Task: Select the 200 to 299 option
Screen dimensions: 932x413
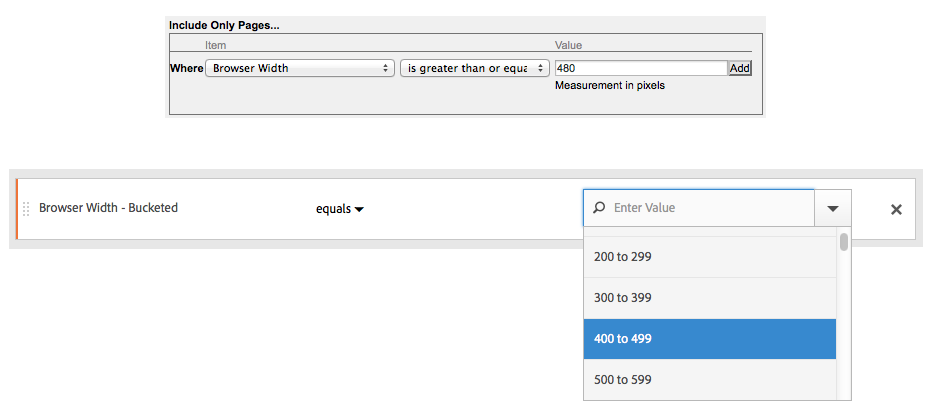Action: click(622, 257)
